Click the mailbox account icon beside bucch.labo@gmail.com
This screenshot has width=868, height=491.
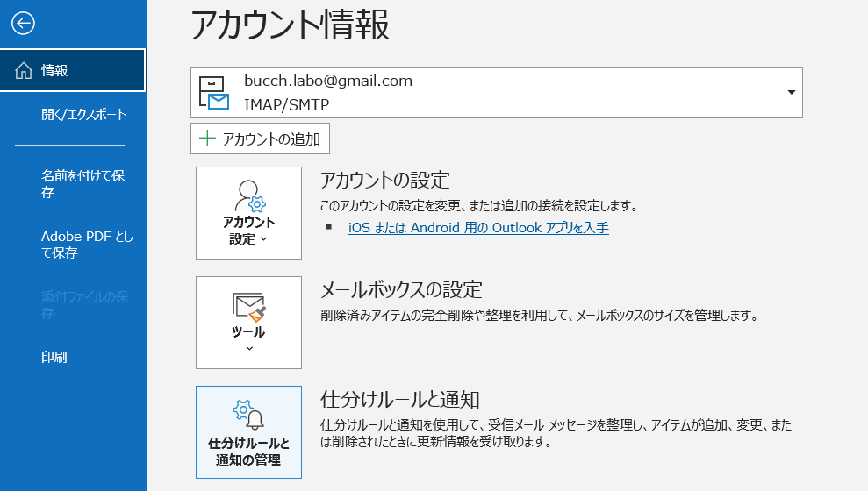tap(213, 93)
